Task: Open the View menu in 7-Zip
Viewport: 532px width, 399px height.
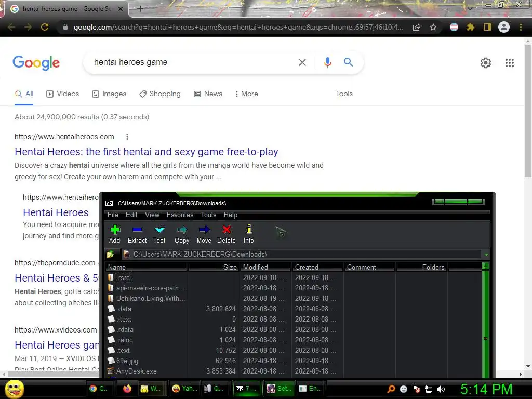Action: pyautogui.click(x=152, y=215)
